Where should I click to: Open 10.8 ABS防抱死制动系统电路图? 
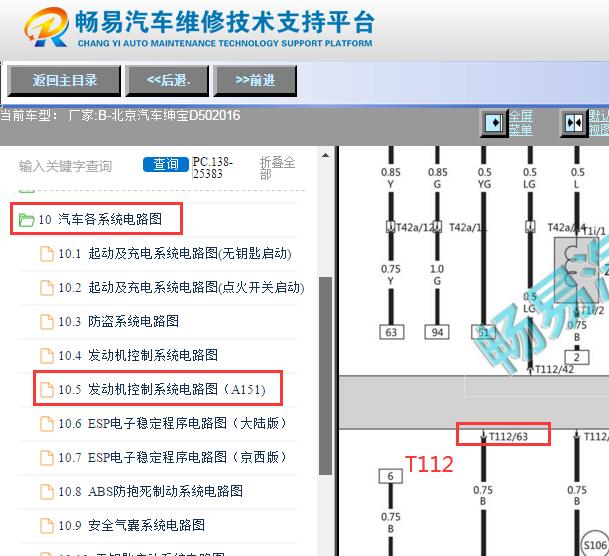tap(150, 491)
